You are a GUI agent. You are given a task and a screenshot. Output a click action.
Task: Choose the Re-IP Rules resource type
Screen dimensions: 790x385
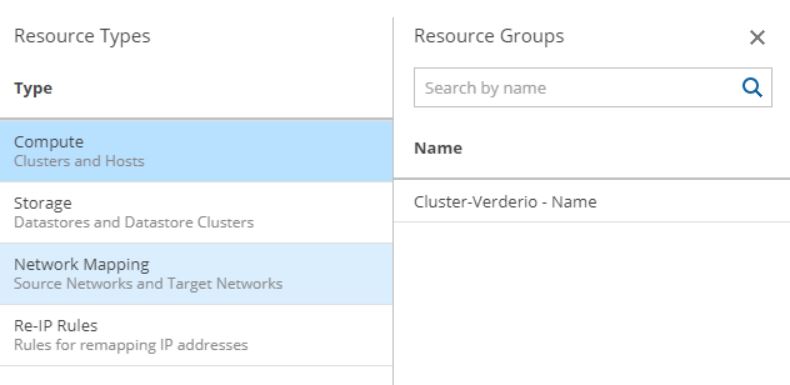point(196,335)
